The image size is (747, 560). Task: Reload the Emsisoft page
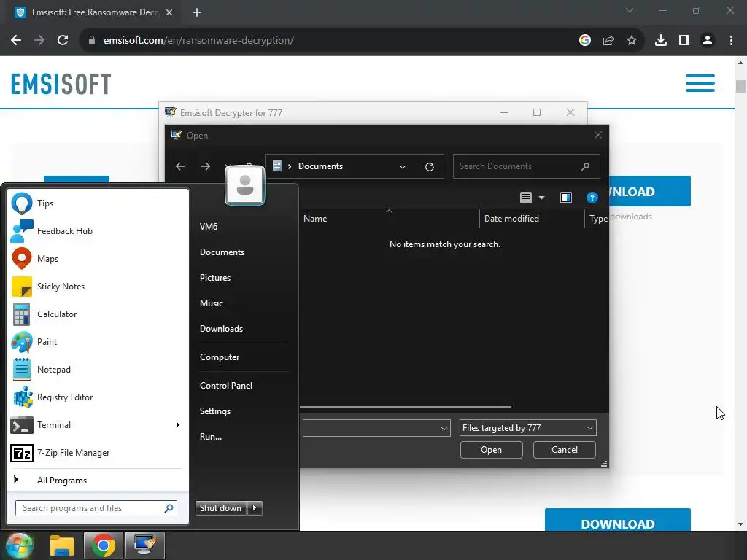tap(63, 41)
